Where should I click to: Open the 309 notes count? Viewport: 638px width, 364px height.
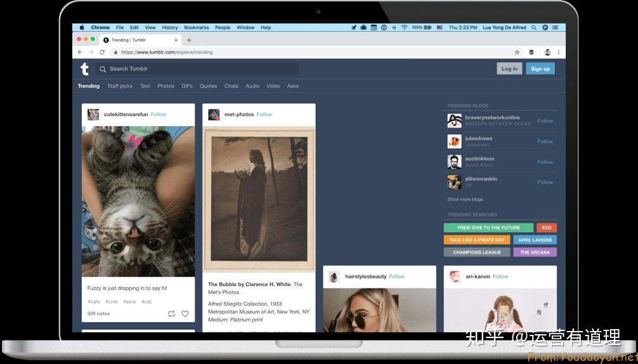(98, 313)
